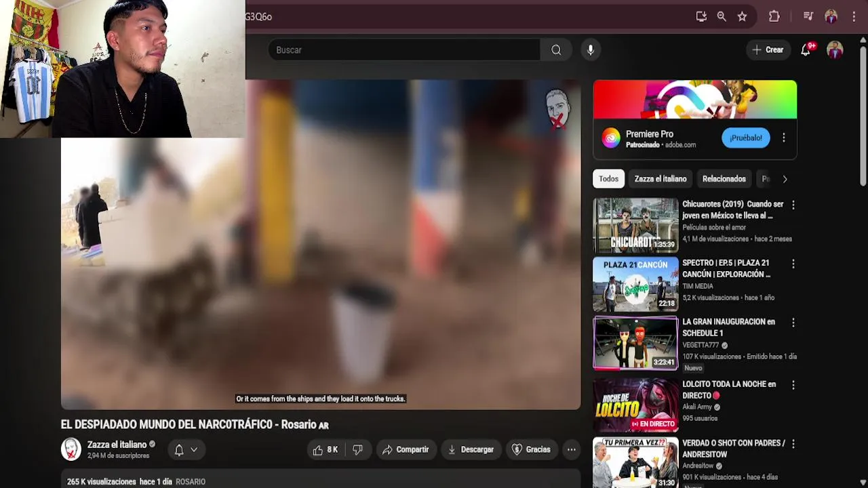This screenshot has width=868, height=488.
Task: Click the browser install app icon
Action: tap(701, 16)
